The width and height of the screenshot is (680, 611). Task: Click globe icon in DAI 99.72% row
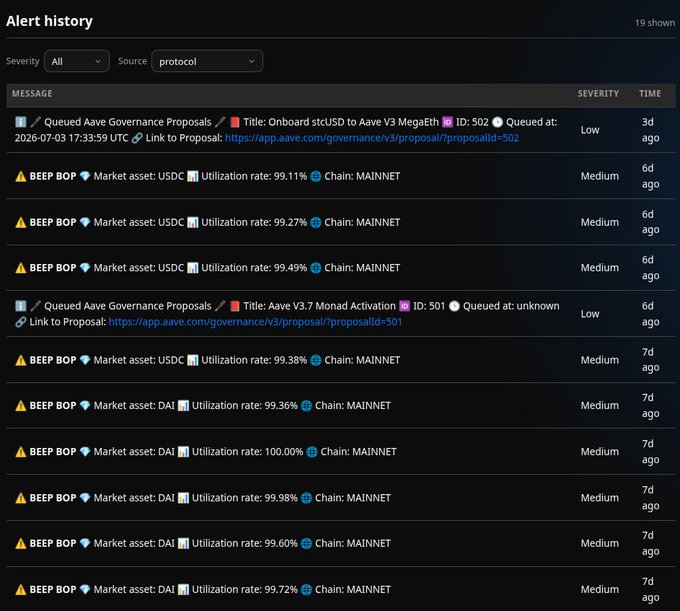click(x=306, y=589)
